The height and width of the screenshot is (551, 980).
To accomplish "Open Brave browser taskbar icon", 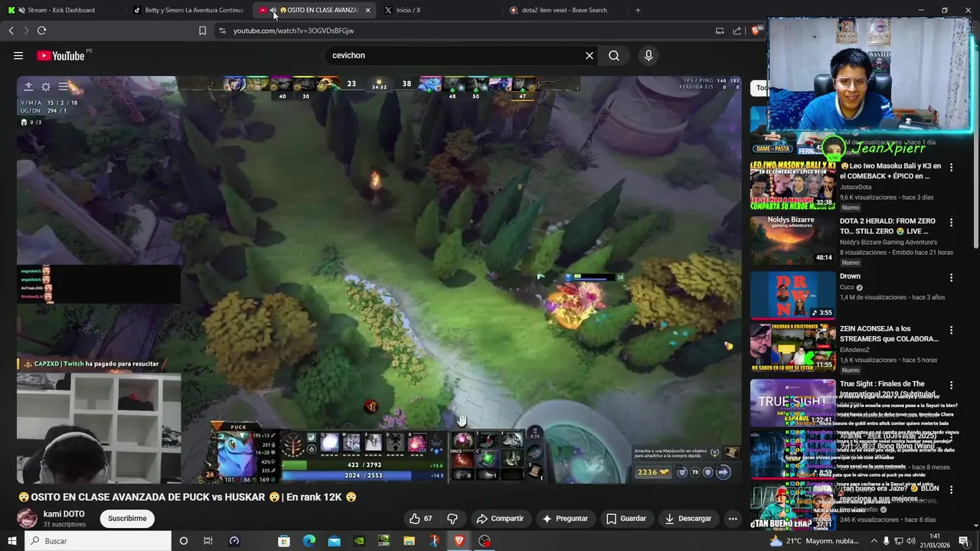I will tap(459, 541).
